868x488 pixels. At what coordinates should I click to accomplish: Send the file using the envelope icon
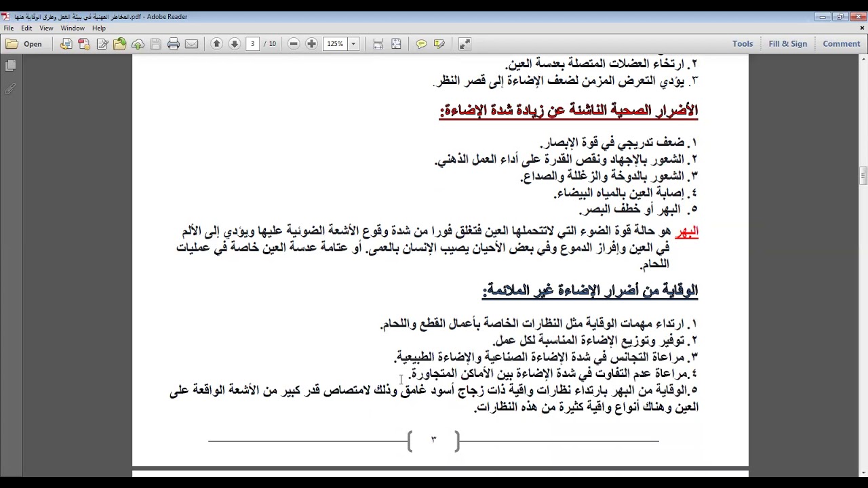pos(191,44)
